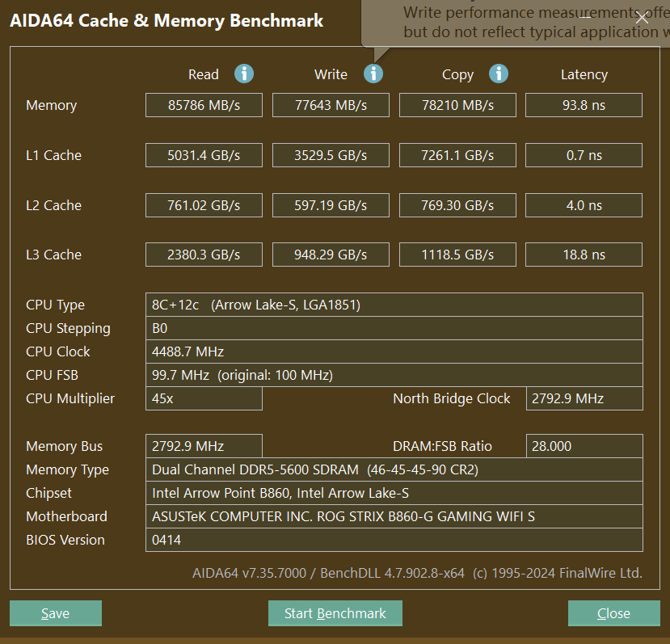The height and width of the screenshot is (644, 670).
Task: Close the window with the X icon
Action: 642,18
